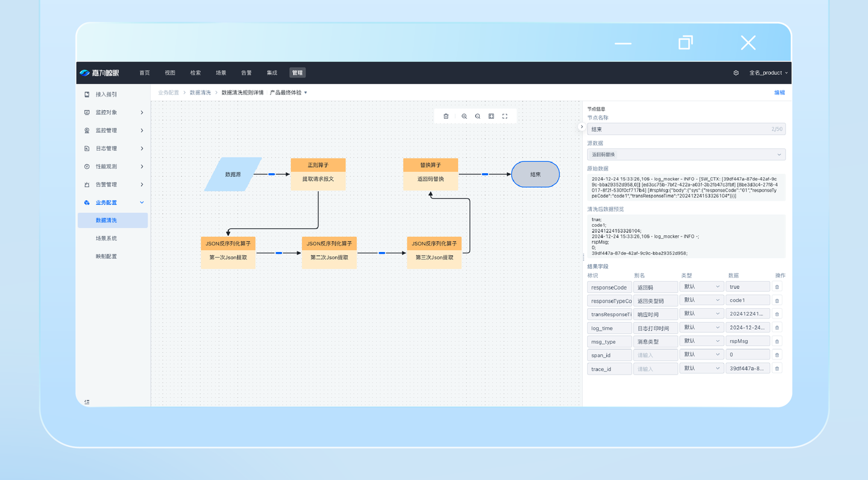Click the 编辑 link at top right

779,93
